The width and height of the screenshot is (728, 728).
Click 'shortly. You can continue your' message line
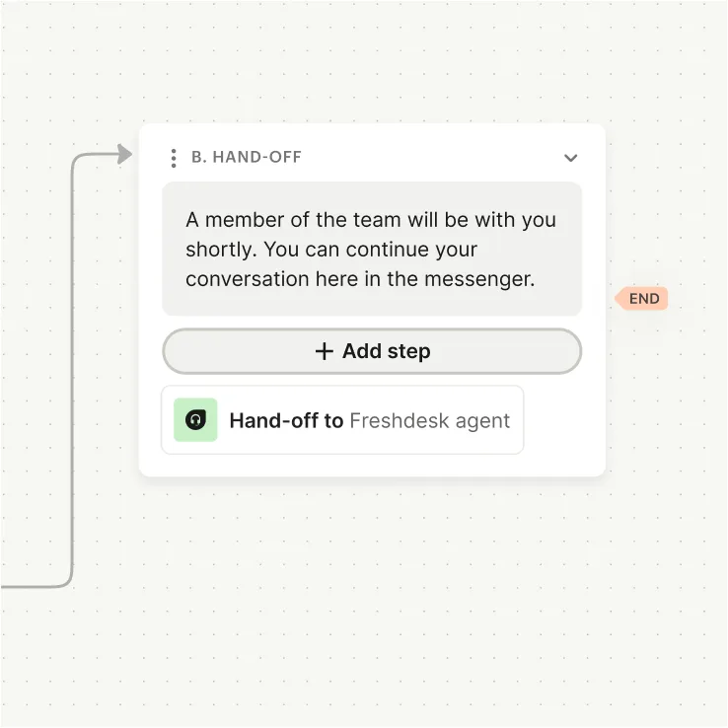[x=331, y=250]
